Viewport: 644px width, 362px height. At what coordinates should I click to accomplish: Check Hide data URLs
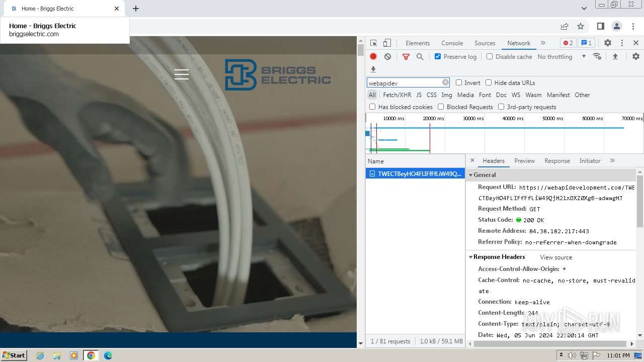(489, 82)
